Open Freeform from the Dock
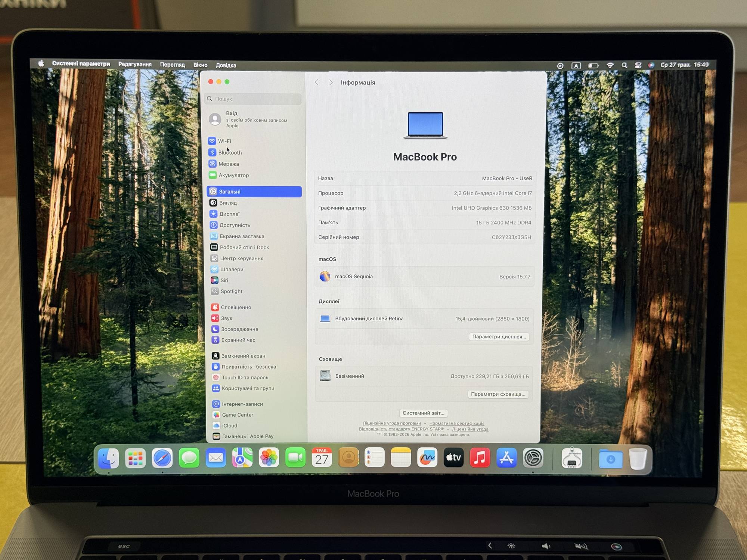This screenshot has width=747, height=560. click(427, 457)
